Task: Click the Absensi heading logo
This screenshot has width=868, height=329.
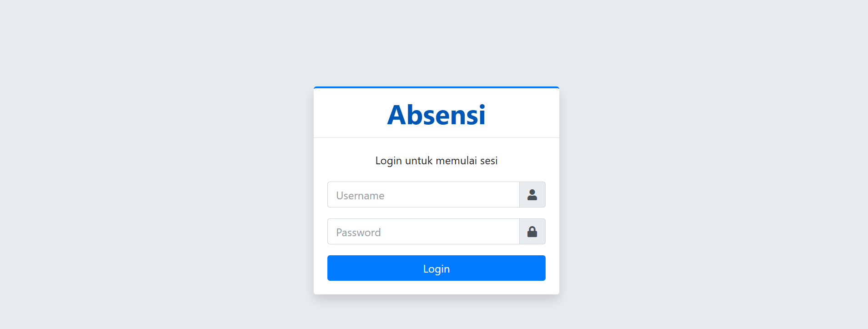Action: point(436,115)
